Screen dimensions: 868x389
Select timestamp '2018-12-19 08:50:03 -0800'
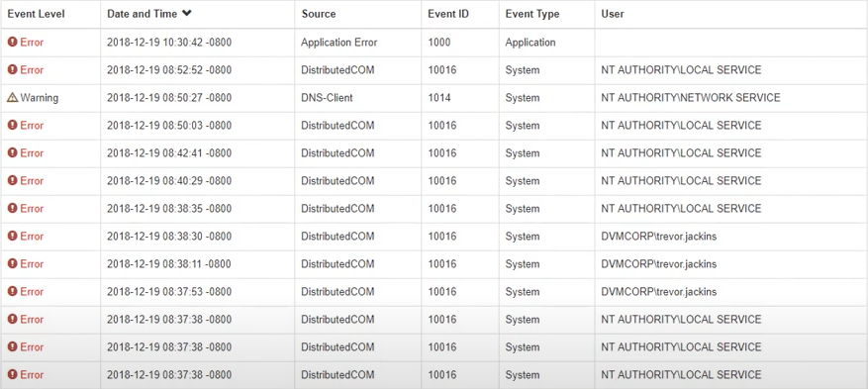coord(169,126)
